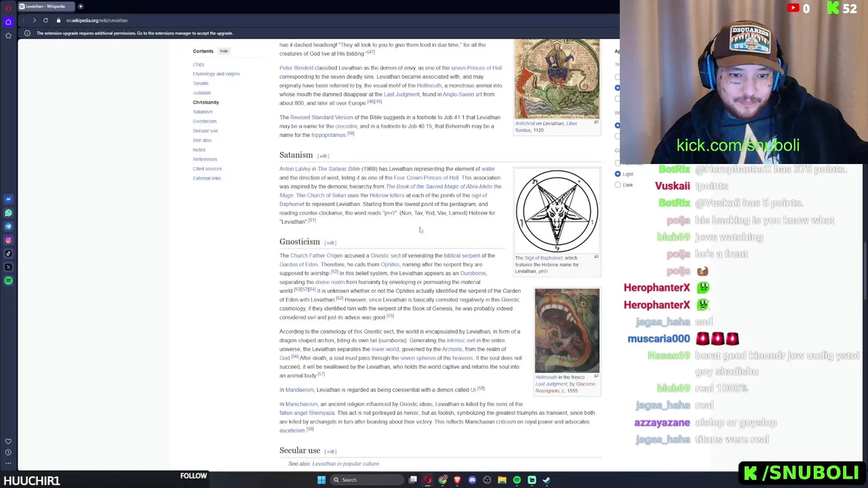Hide the Contents sidebar
Screen dimensions: 868x488
(x=224, y=51)
